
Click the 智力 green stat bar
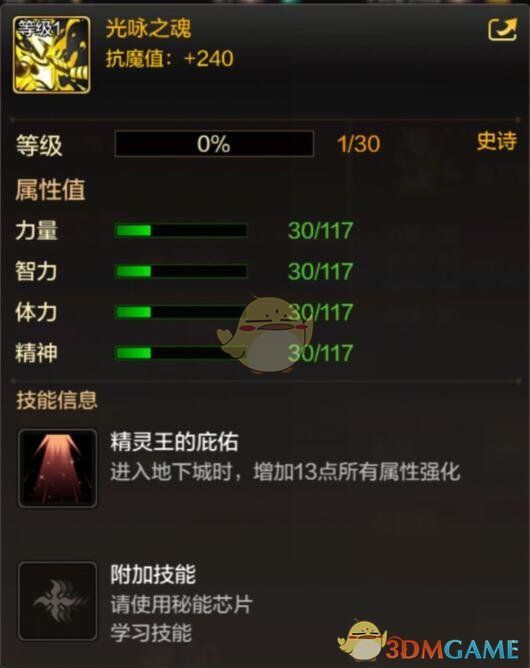[181, 271]
